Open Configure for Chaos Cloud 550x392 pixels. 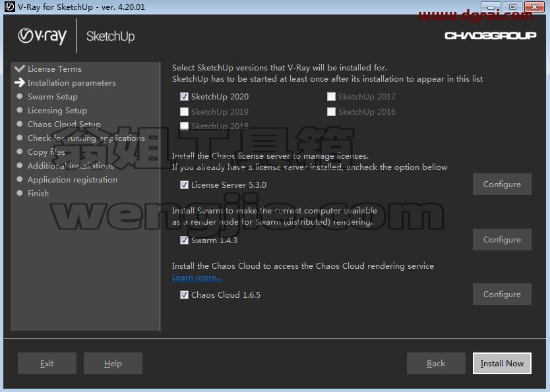[x=502, y=294]
